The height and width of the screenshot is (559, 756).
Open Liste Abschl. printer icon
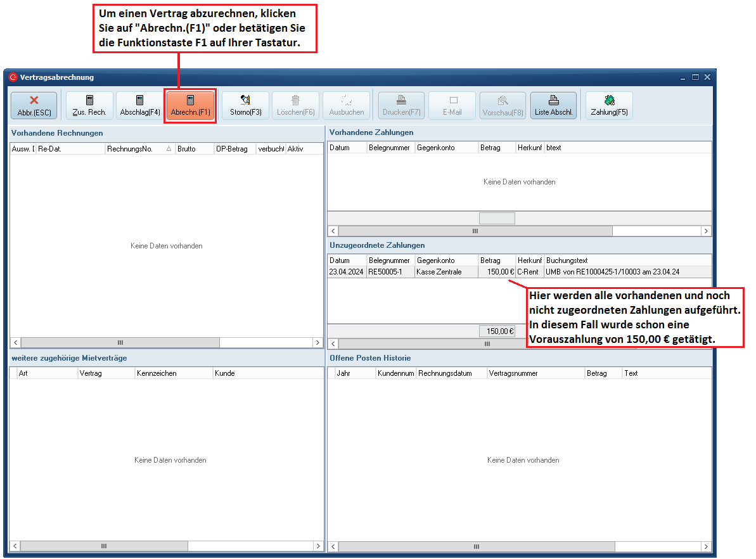[x=553, y=106]
